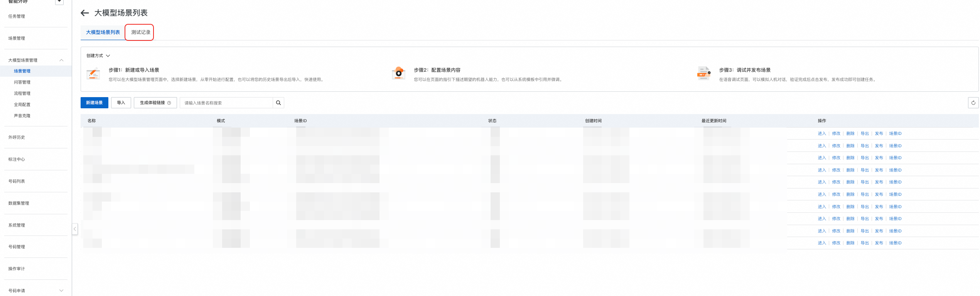Click 导出 in the first table row
980x296 pixels.
click(865, 134)
